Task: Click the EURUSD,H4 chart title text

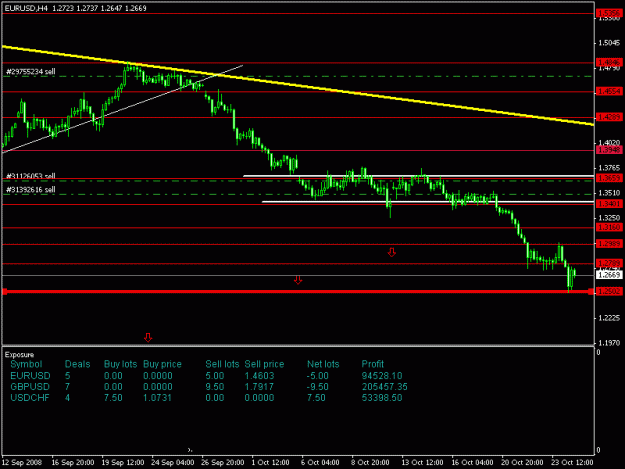Action: point(26,8)
